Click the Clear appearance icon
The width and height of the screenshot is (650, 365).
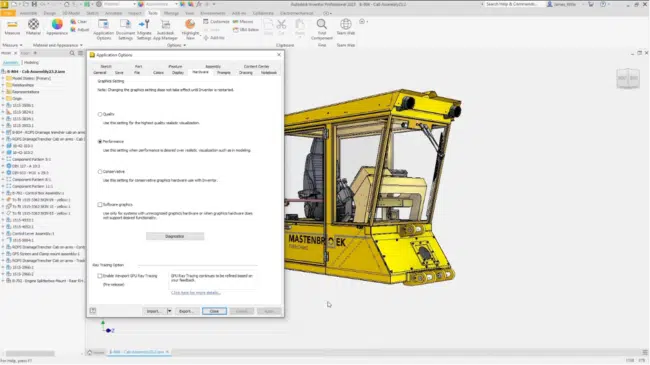click(73, 22)
